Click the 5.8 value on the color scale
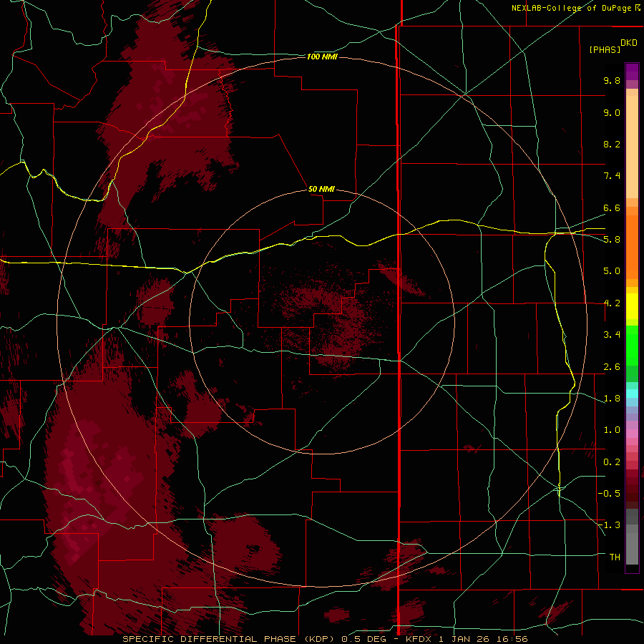 pos(612,240)
